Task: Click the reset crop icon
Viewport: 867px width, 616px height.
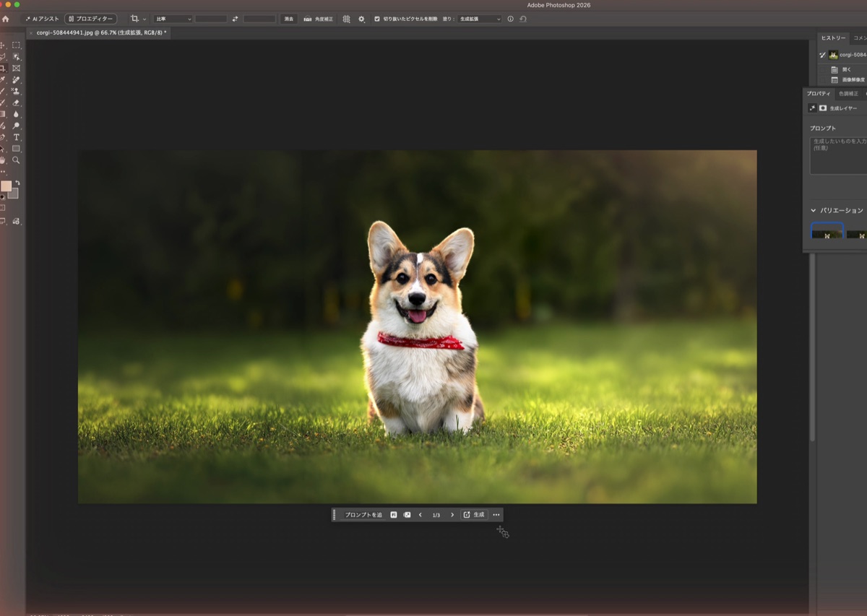Action: click(x=522, y=19)
